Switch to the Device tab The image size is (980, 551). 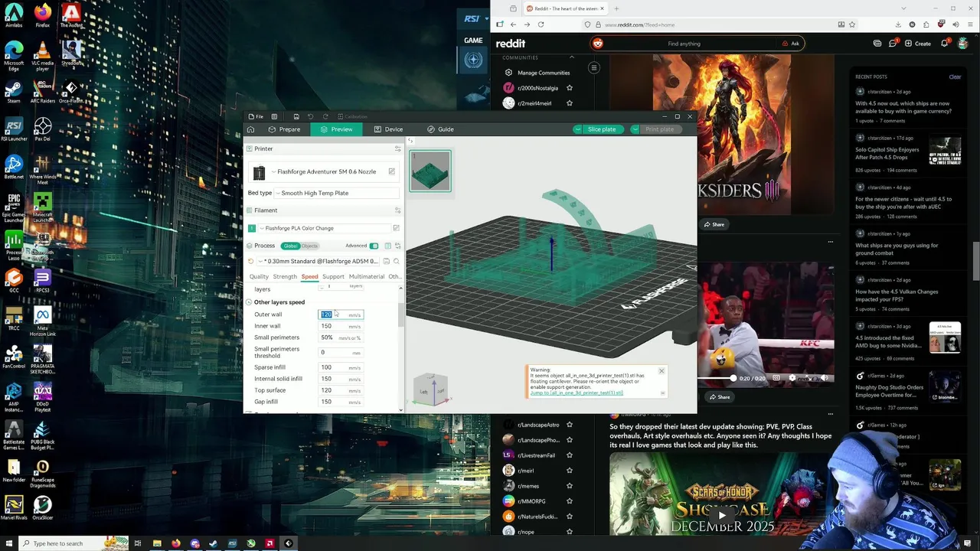tap(388, 129)
